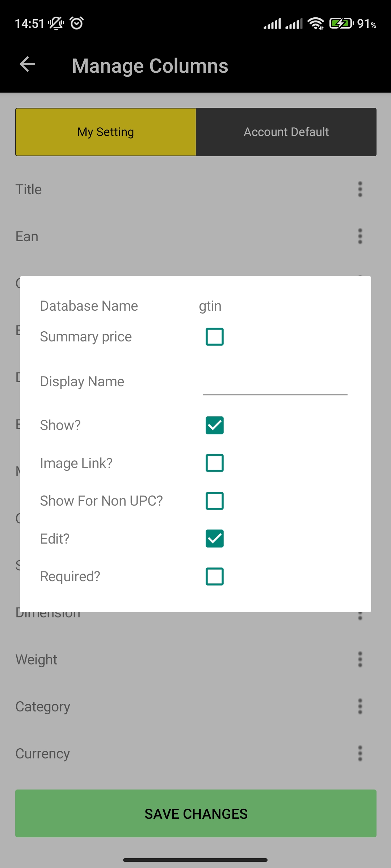Viewport: 391px width, 868px height.
Task: Check the Image Link? checkbox
Action: (215, 463)
